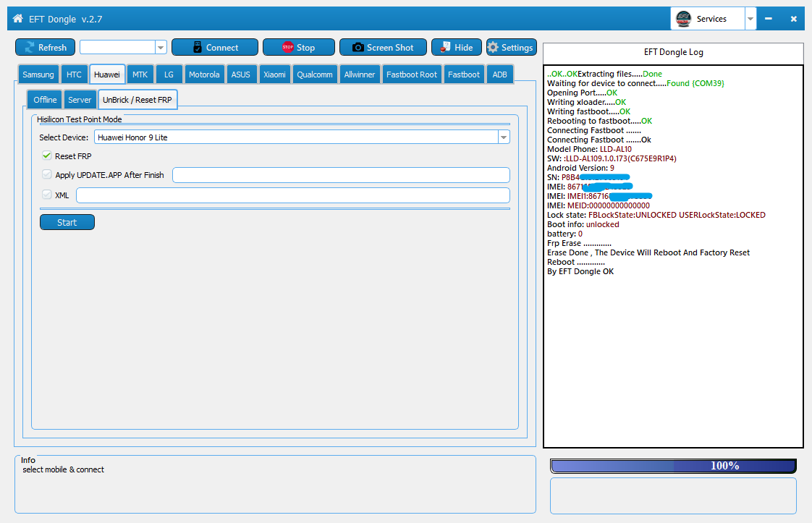Uncheck the Reset FRP checkbox
812x523 pixels.
click(x=47, y=156)
